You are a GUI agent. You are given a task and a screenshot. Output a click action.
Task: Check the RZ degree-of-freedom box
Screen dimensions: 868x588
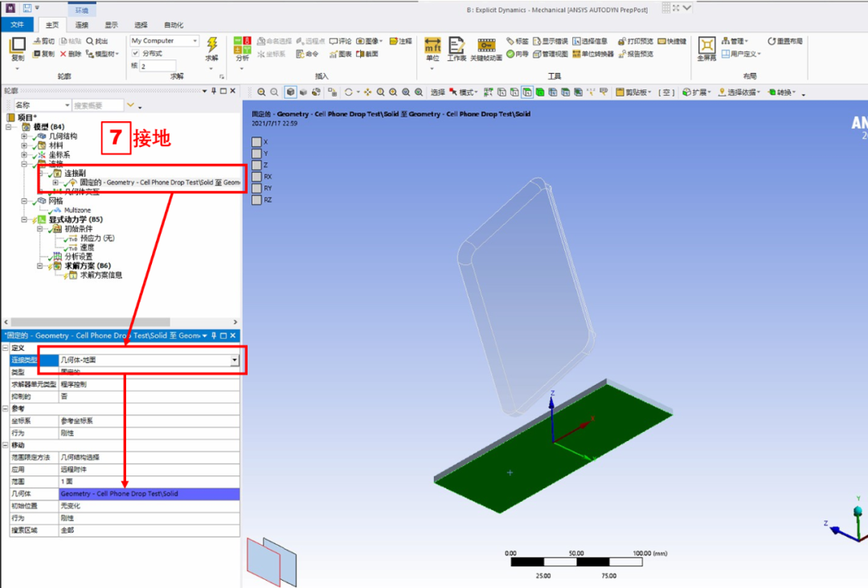(x=256, y=200)
